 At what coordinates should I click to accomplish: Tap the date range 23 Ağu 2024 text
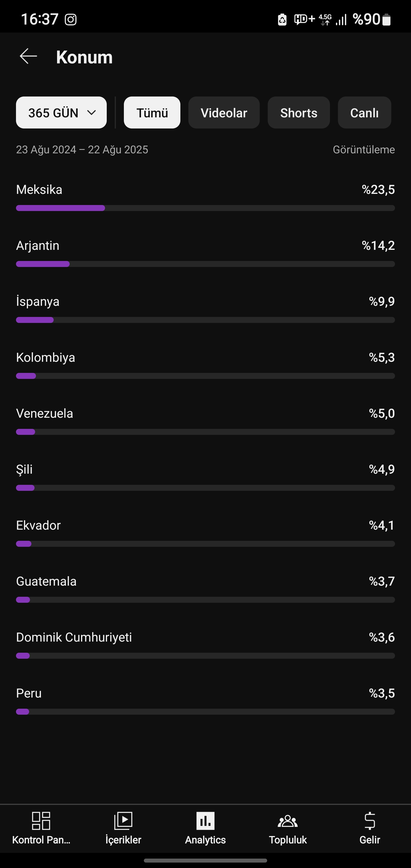[46, 150]
